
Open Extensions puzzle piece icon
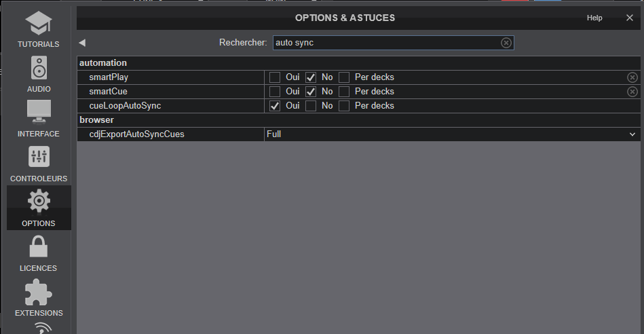38,293
